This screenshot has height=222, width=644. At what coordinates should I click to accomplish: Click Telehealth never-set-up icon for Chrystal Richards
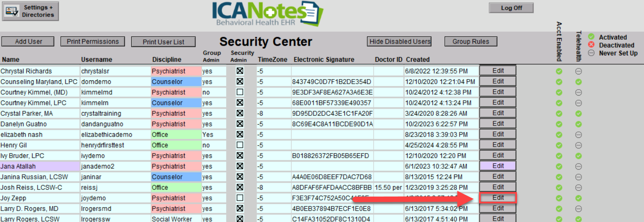579,71
